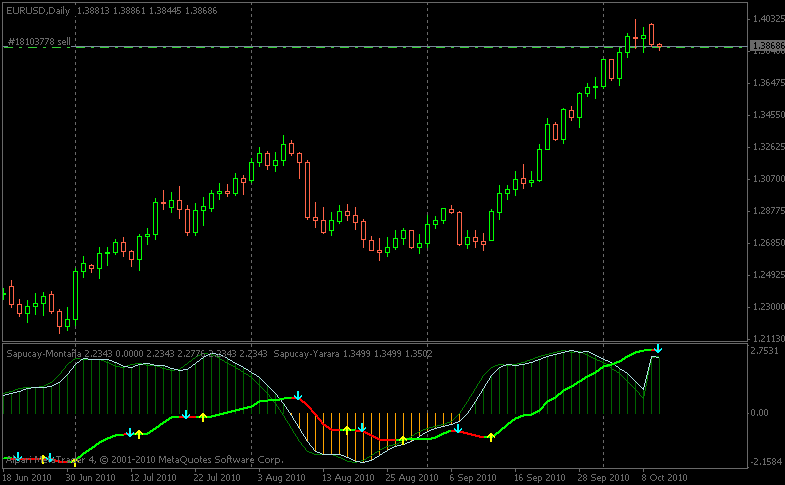Click the cyan arrow where the green line turns red
This screenshot has width=785, height=485.
click(297, 397)
